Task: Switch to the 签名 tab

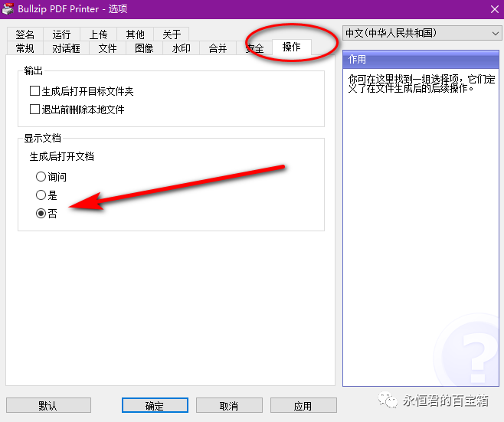Action: (x=25, y=34)
